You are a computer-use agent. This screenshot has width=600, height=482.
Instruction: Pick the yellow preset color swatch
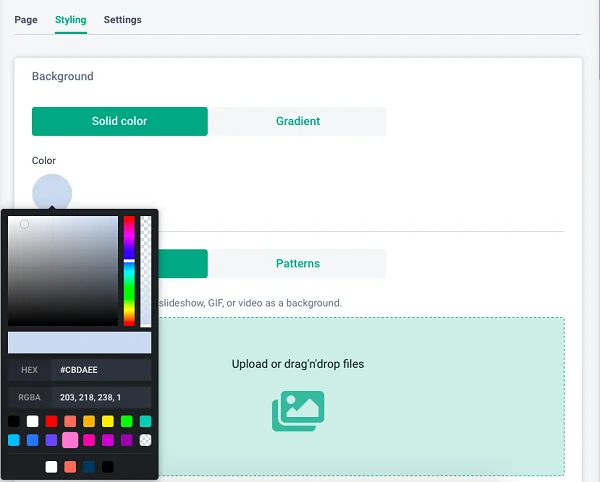pos(107,422)
